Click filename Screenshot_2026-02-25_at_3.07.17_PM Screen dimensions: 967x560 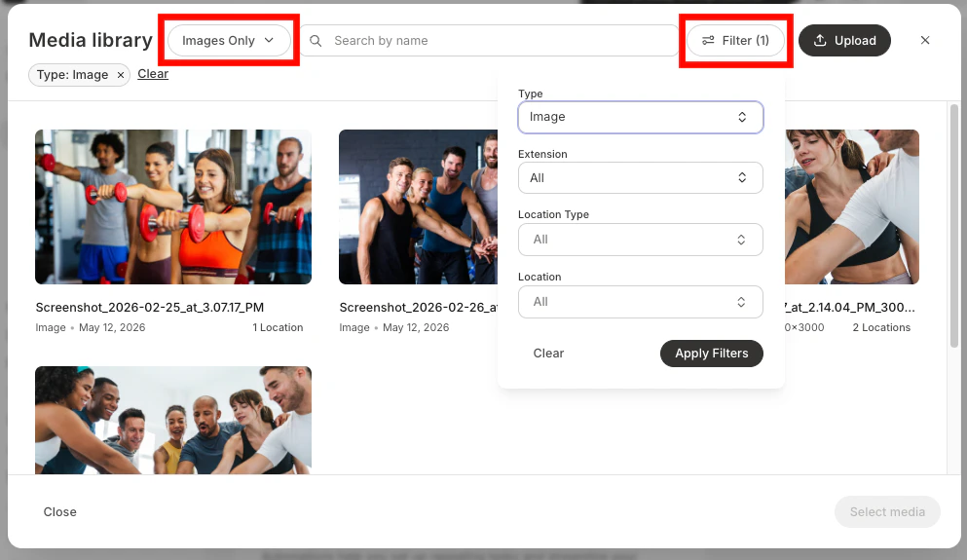pyautogui.click(x=150, y=307)
